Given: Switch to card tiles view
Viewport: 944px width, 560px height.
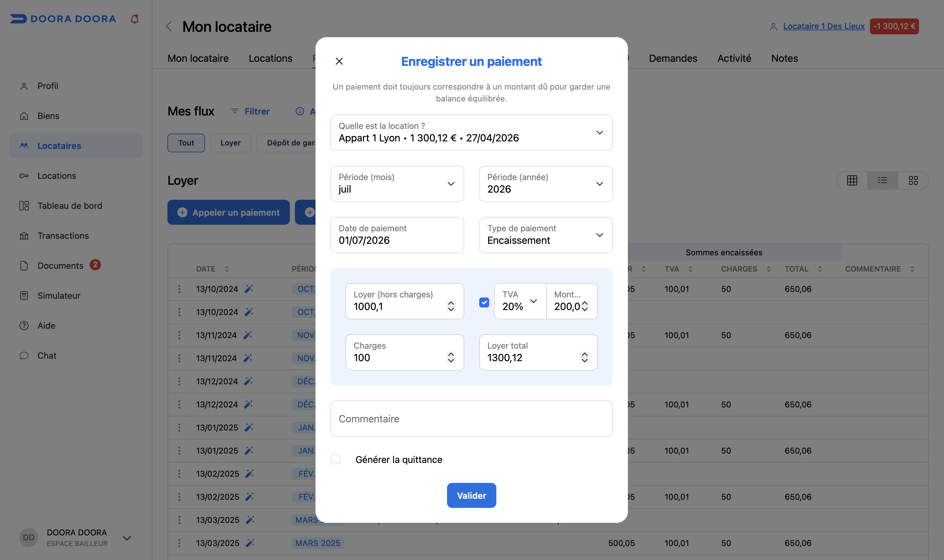Looking at the screenshot, I should 913,180.
